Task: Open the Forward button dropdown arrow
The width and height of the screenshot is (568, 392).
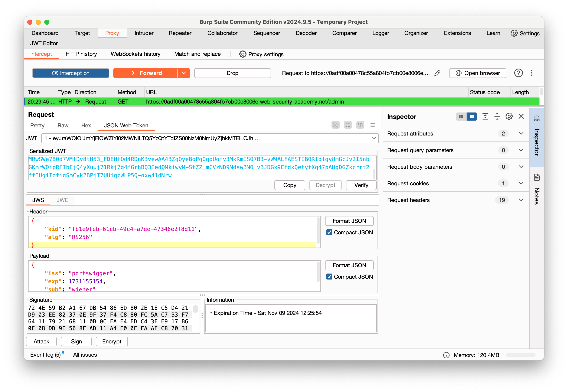Action: [184, 73]
